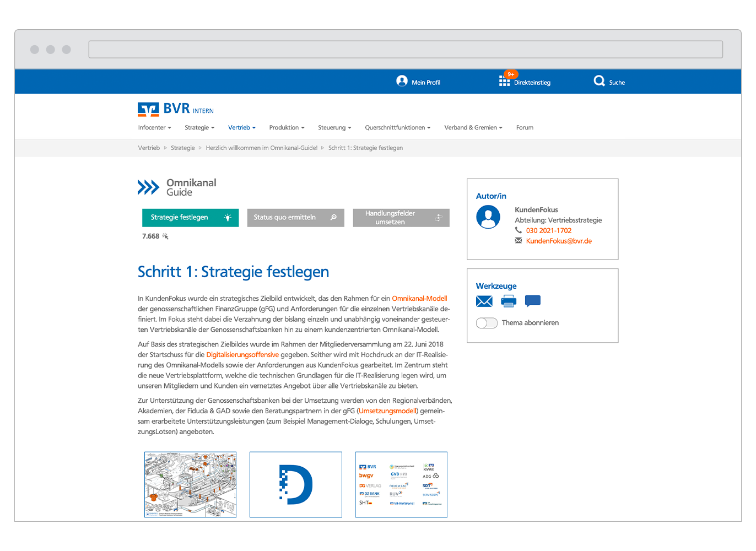Image resolution: width=756 pixels, height=551 pixels.
Task: Send page via email envelope tool
Action: (484, 301)
